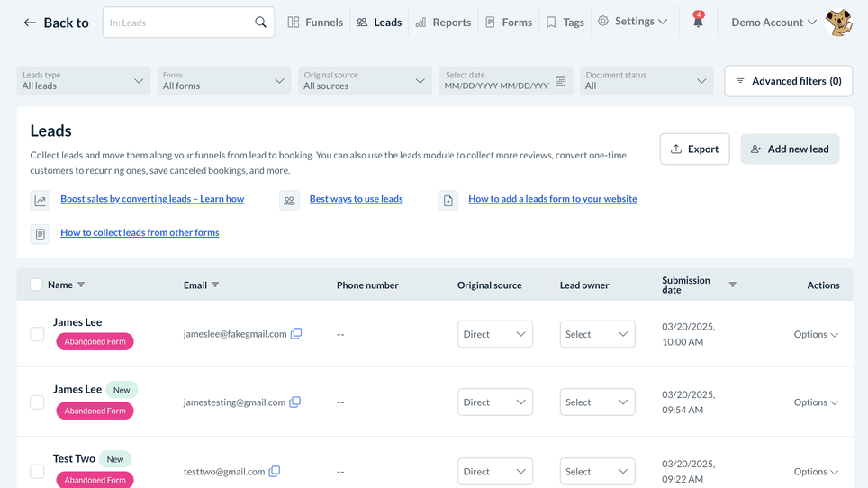The height and width of the screenshot is (488, 868).
Task: Click the search magnifier icon
Action: 260,23
